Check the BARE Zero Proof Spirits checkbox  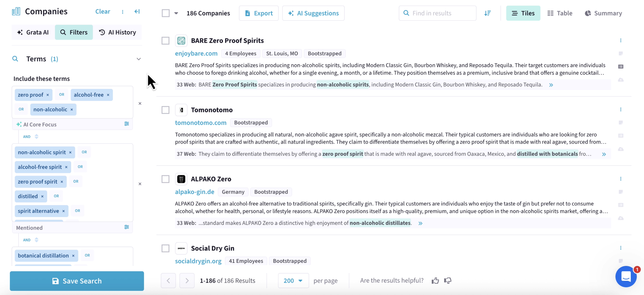165,40
